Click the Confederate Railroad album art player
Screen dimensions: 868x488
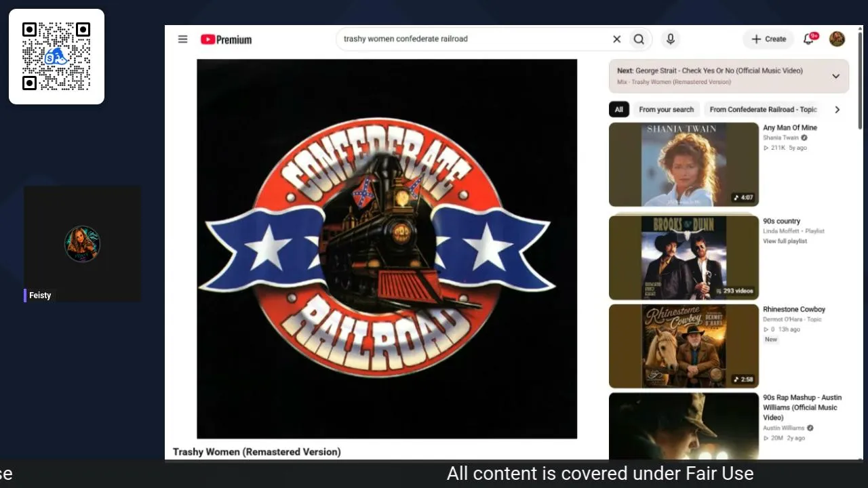[387, 249]
